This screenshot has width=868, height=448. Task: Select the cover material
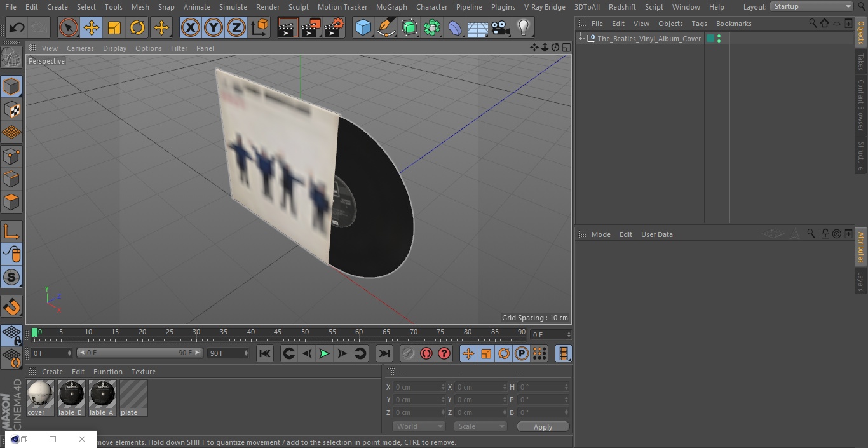click(40, 398)
